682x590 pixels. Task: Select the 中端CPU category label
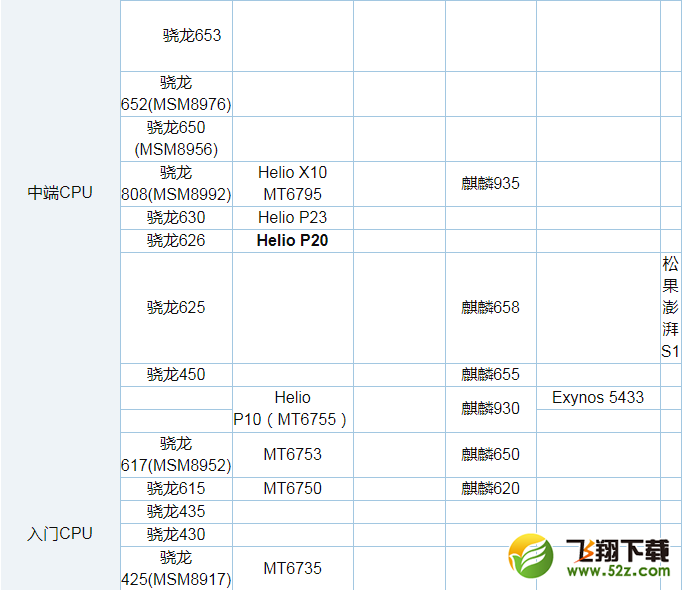click(60, 193)
